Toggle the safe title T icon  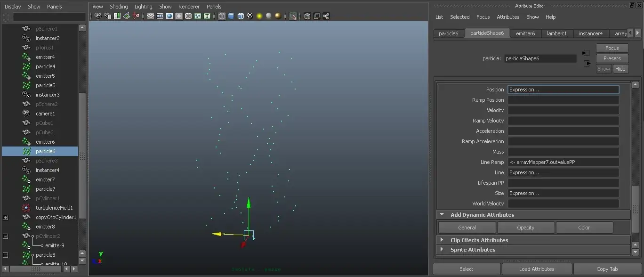pyautogui.click(x=207, y=16)
